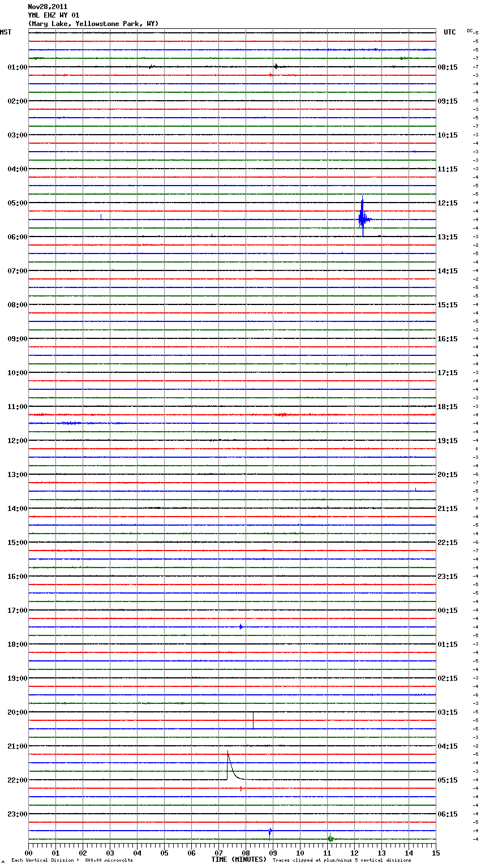
Task: Select the 17:00 MST time label
Action: (18, 611)
